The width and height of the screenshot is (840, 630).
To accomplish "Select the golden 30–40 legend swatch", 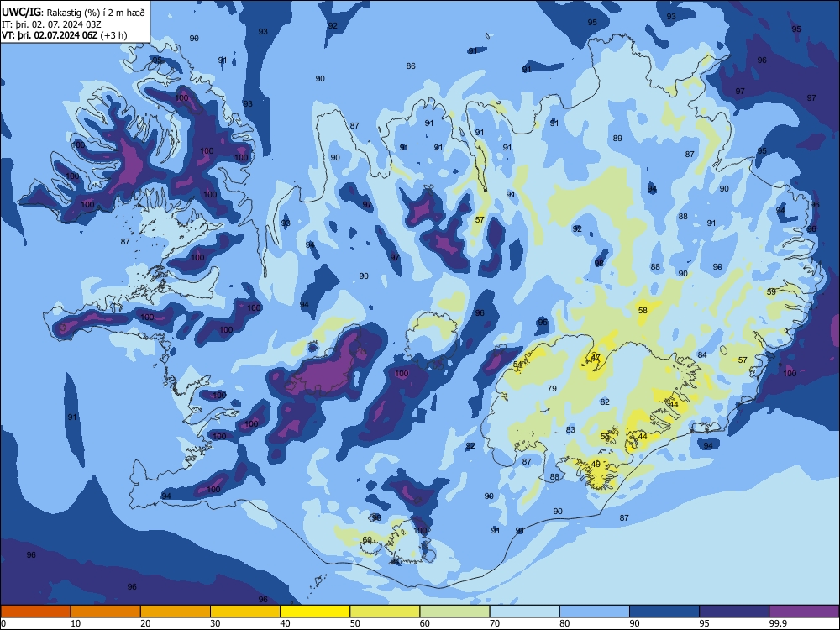I will [x=245, y=612].
